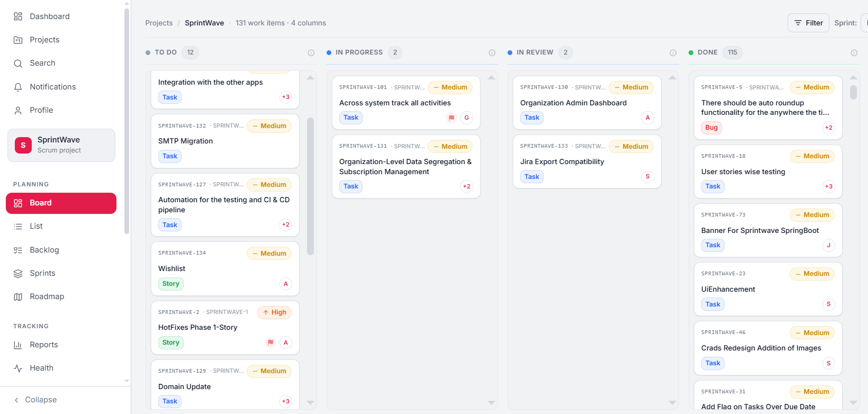Open the Crads Redesign Addition of Images card
This screenshot has width=868, height=414.
[768, 348]
